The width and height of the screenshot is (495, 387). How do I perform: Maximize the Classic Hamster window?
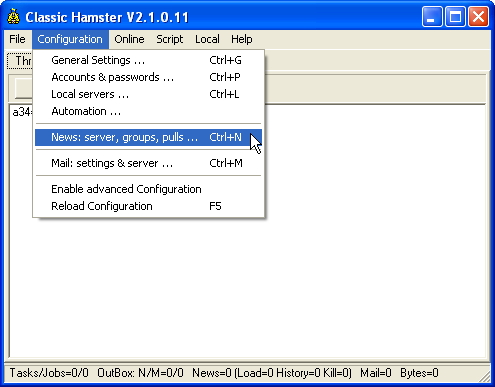[455, 16]
